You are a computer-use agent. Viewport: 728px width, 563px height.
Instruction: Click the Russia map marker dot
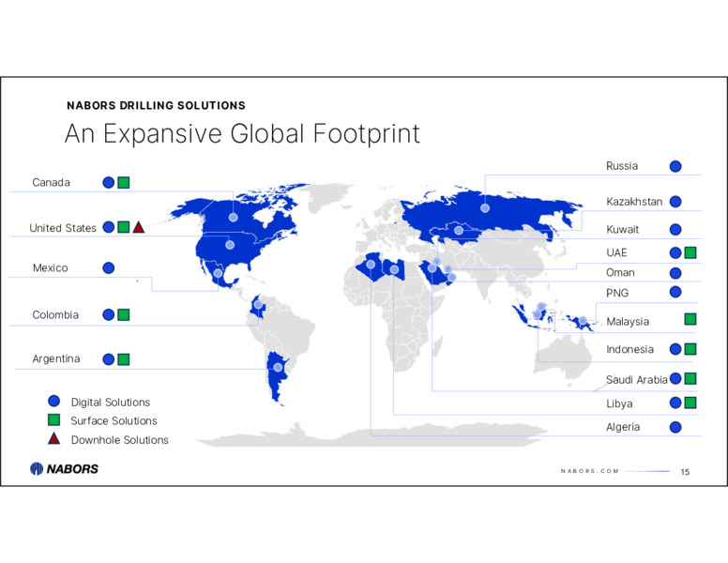(485, 208)
